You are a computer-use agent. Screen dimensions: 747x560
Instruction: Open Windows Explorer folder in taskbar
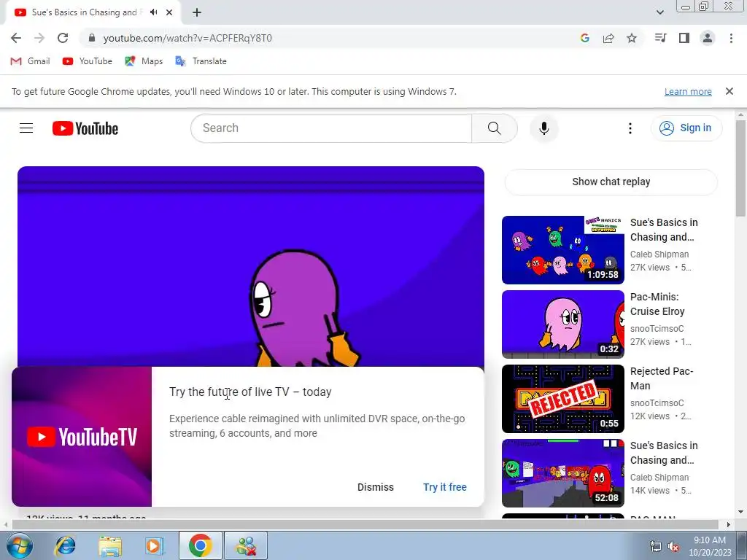point(110,545)
